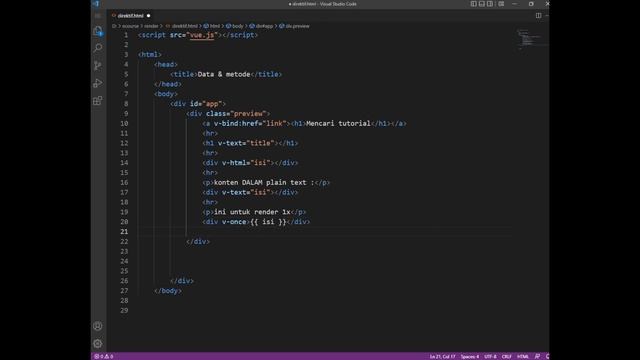Image resolution: width=640 pixels, height=360 pixels.
Task: Click v-html="isi" on line 14
Action: (x=246, y=162)
